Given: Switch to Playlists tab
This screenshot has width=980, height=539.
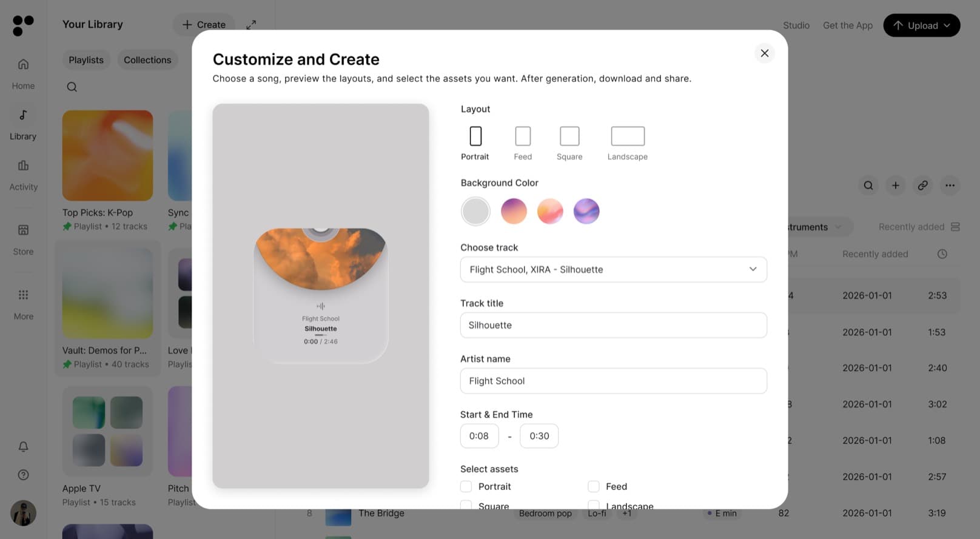Looking at the screenshot, I should (86, 60).
